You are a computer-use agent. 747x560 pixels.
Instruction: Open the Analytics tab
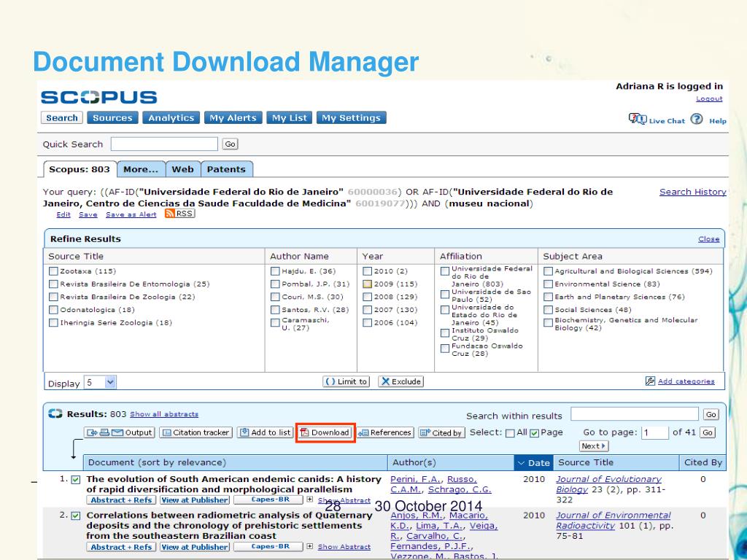pos(171,117)
